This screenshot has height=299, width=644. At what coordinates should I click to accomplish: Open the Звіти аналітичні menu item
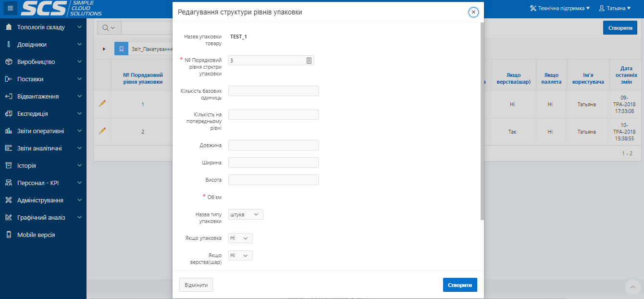[x=43, y=149]
